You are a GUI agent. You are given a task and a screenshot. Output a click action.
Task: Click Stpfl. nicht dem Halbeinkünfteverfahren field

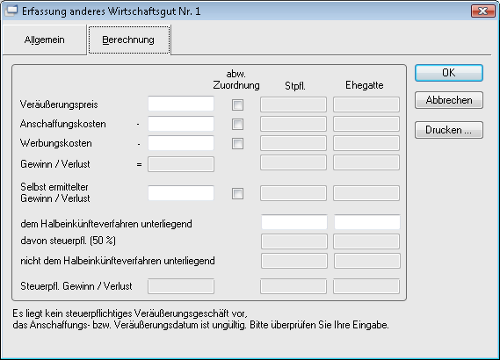(x=294, y=261)
